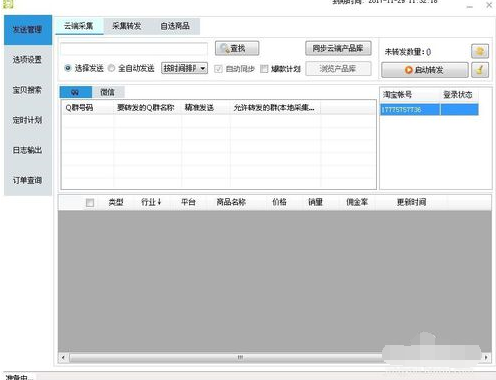Image resolution: width=496 pixels, height=380 pixels.
Task: Select the account row 17775757736
Action: (x=429, y=110)
